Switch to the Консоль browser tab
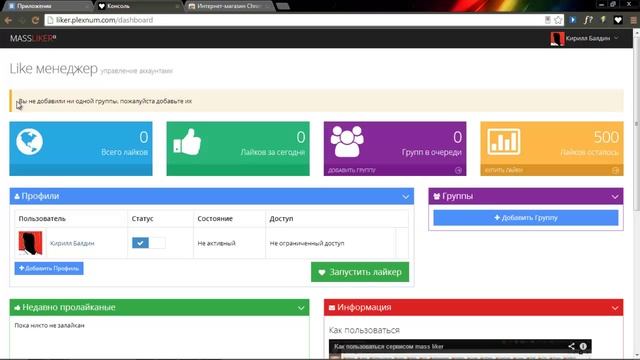Viewport: 640px width, 360px height. point(139,6)
